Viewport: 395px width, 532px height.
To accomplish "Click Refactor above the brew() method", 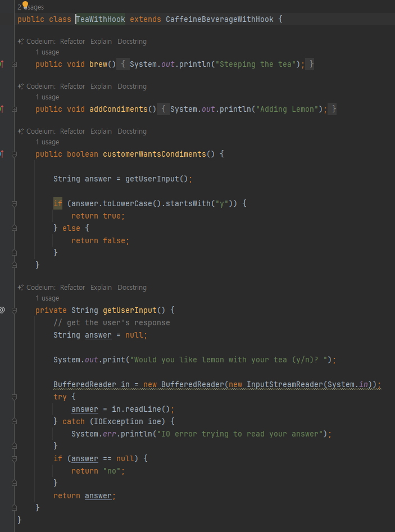I will tap(72, 42).
